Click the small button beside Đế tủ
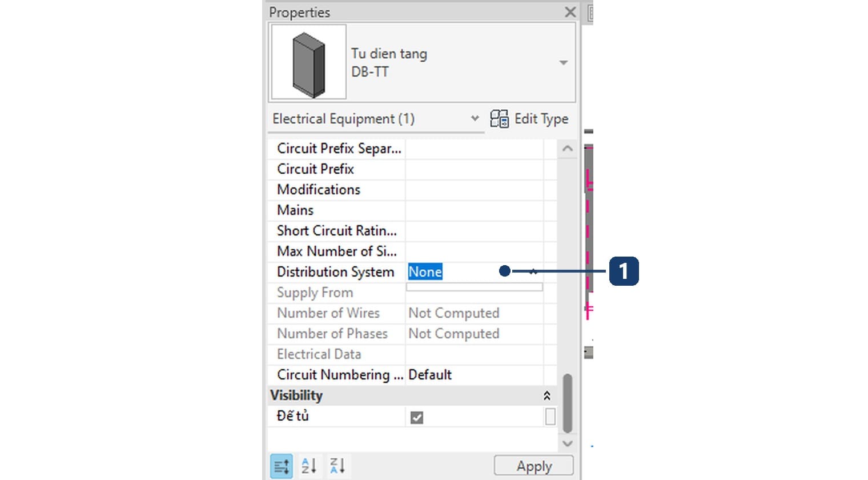The image size is (868, 480). (550, 417)
